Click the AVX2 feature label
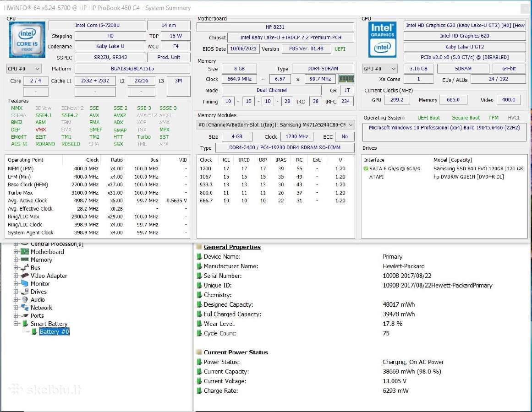This screenshot has width=532, height=412. pyautogui.click(x=120, y=115)
